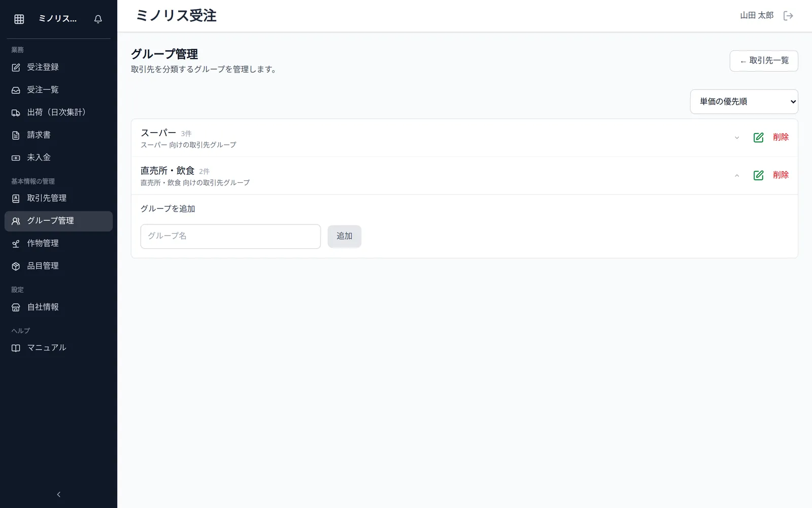Screen dimensions: 812x508
Task: Click the 直売所・飲食 group name text
Action: point(167,171)
